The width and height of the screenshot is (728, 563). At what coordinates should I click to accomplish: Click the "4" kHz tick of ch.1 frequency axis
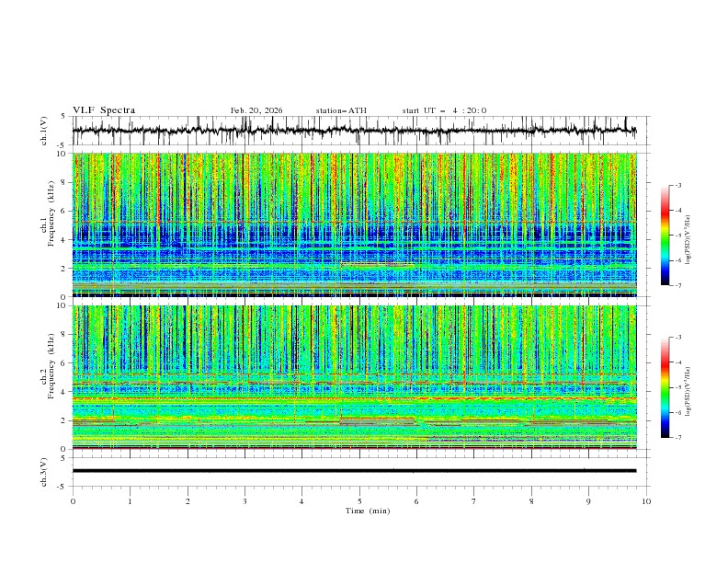point(64,240)
